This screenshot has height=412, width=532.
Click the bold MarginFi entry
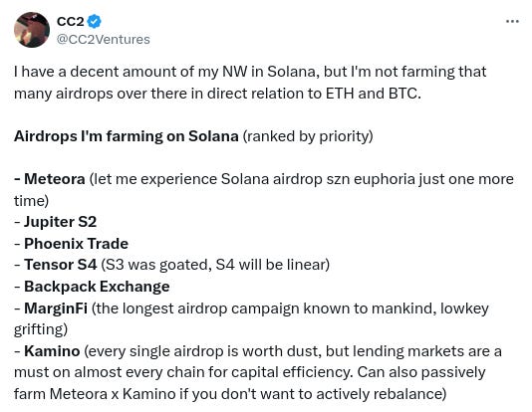56,309
